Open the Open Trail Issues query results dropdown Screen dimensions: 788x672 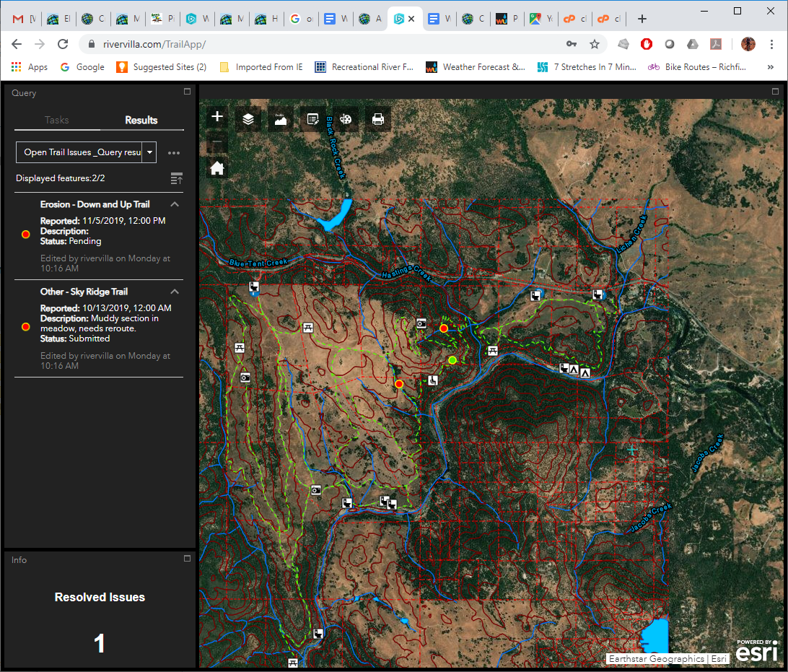coord(149,152)
